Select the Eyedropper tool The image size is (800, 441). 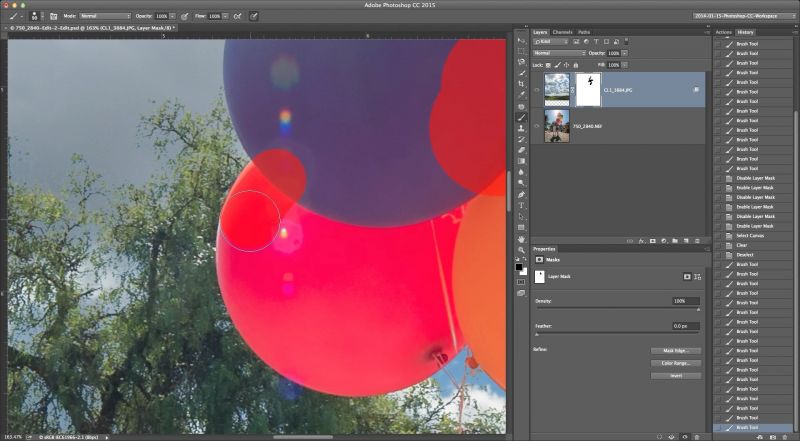click(x=521, y=95)
